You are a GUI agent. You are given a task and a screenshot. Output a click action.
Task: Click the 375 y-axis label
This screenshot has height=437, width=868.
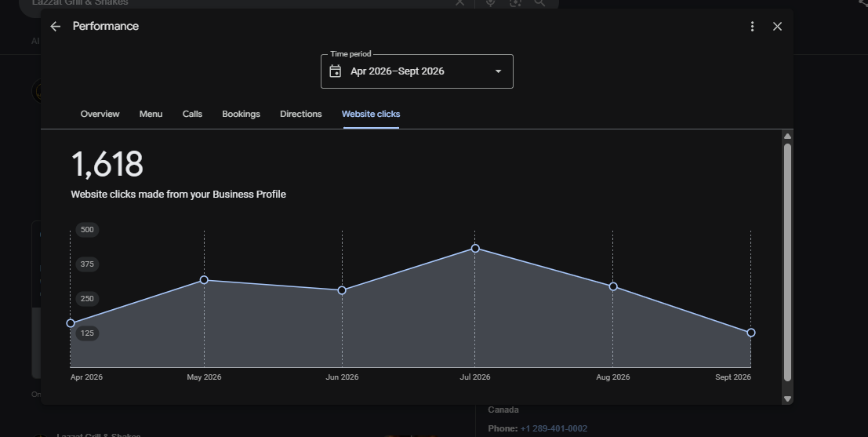pos(87,264)
